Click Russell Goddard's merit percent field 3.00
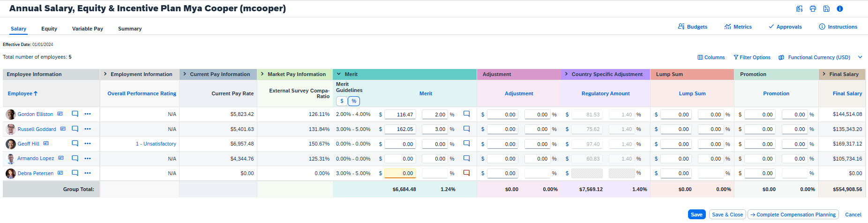This screenshot has height=223, width=868. point(435,129)
